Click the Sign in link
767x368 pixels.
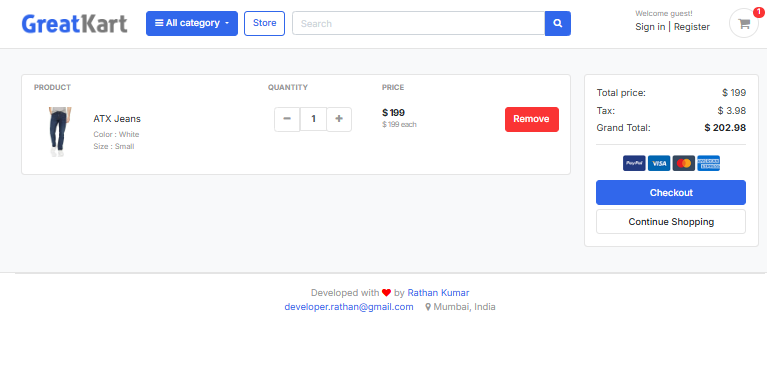(650, 27)
